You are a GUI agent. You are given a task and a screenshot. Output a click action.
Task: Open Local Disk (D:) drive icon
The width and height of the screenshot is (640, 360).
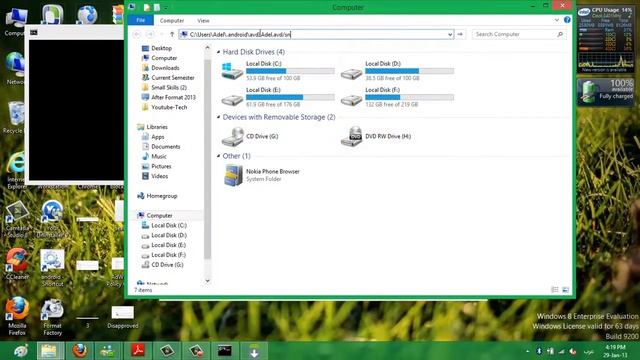[x=351, y=73]
